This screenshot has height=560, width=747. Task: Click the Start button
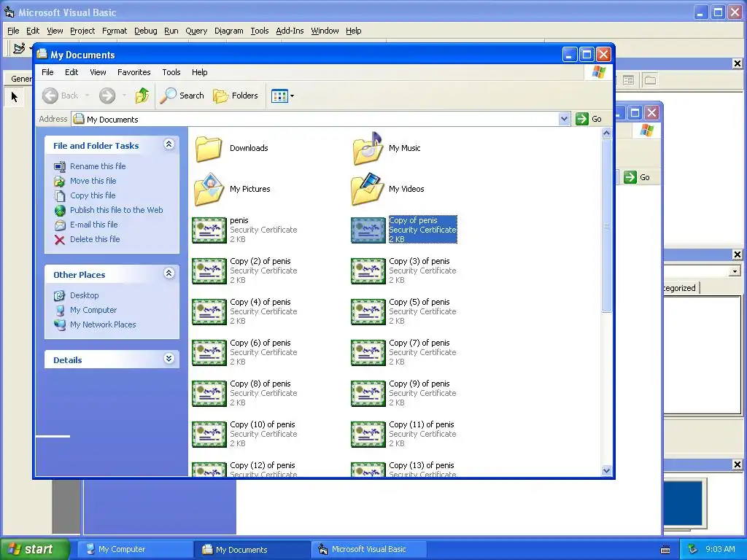pos(34,549)
